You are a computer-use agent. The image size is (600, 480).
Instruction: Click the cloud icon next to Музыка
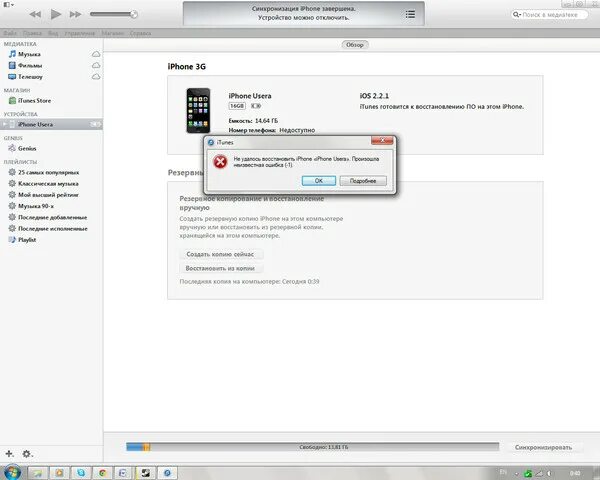click(96, 54)
